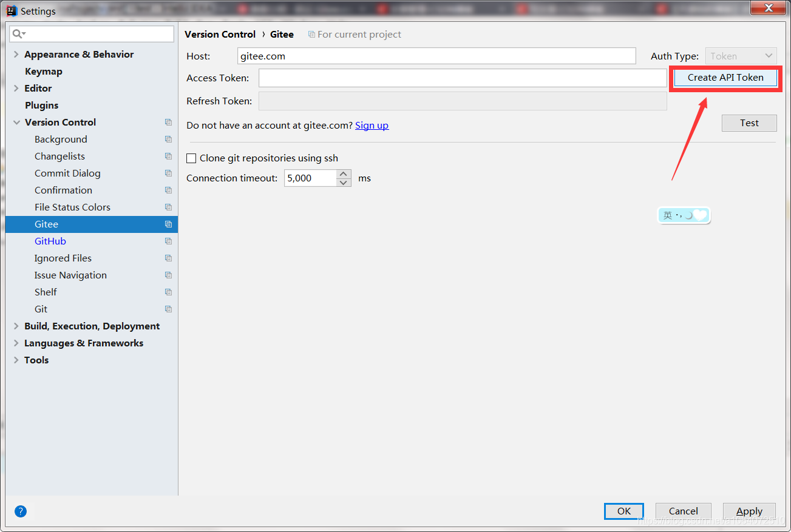This screenshot has width=791, height=532.
Task: Expand Languages & Frameworks section
Action: point(16,343)
